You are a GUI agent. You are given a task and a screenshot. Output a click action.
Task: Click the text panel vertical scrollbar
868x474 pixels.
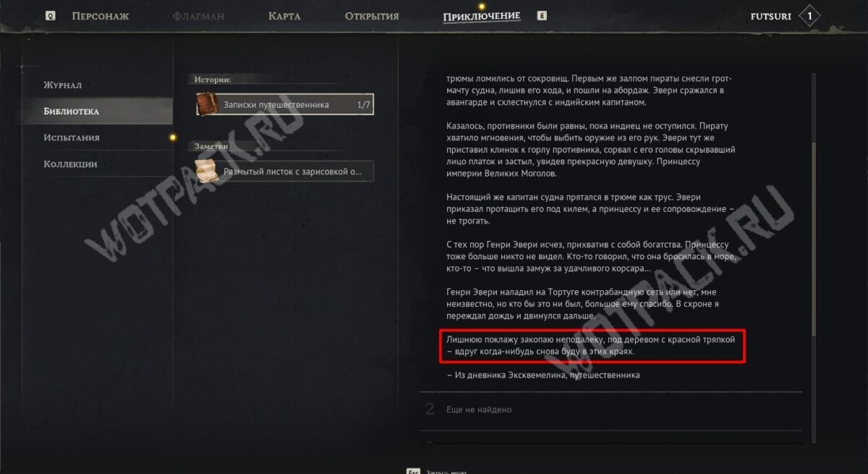coord(813,239)
